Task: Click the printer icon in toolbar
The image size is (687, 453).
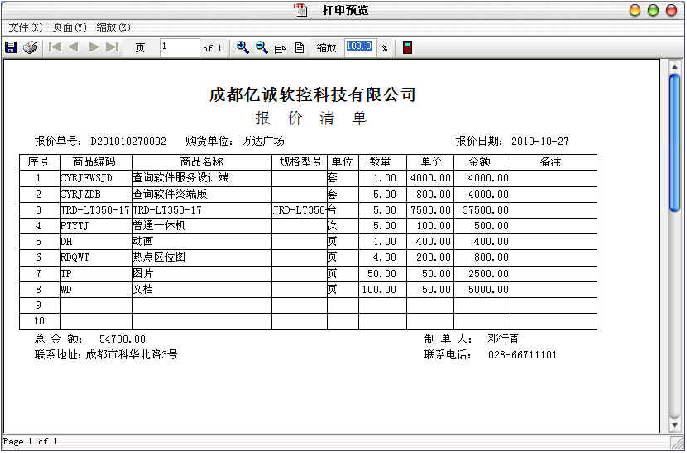Action: point(30,47)
